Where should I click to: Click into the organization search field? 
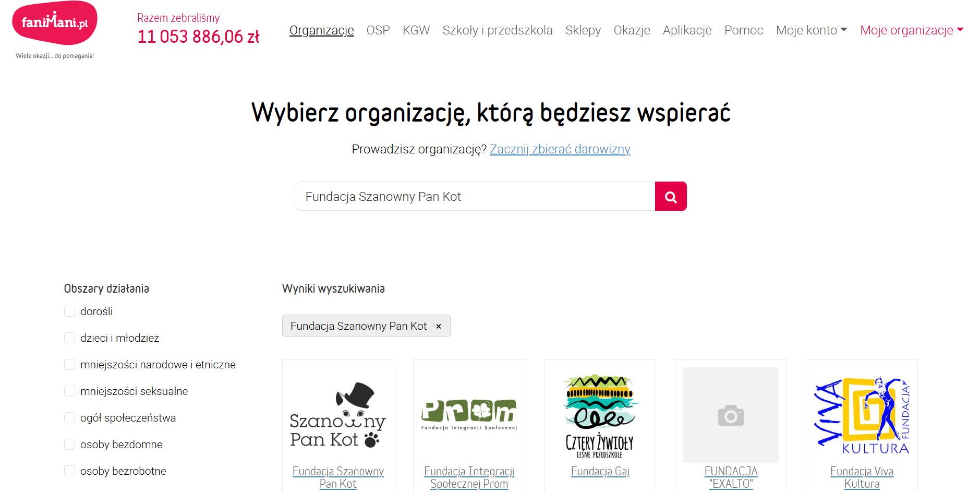click(475, 196)
